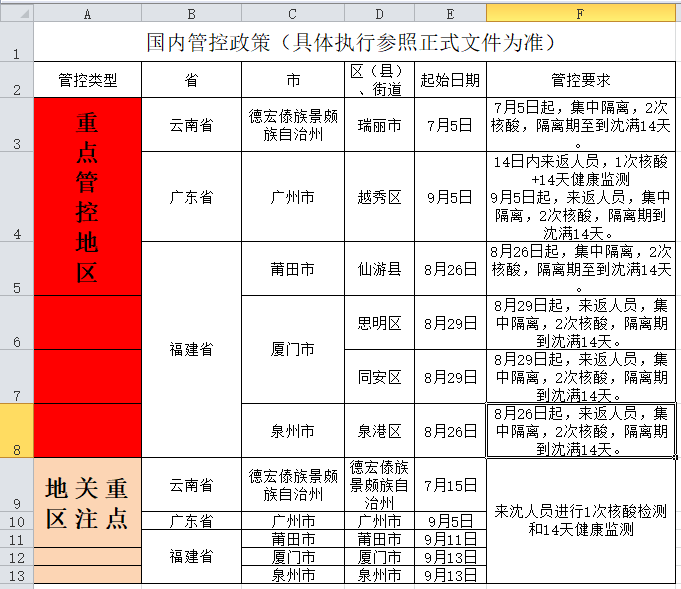Click 泉州市 in row 8

click(293, 430)
